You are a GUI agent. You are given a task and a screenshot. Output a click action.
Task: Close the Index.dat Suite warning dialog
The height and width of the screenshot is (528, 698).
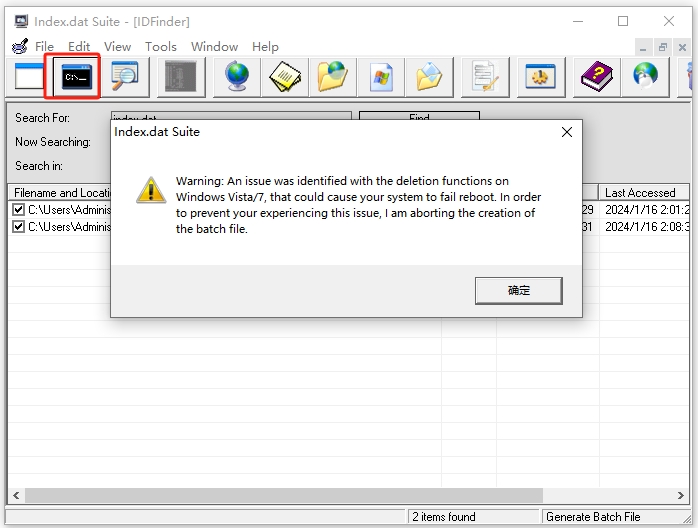point(567,132)
